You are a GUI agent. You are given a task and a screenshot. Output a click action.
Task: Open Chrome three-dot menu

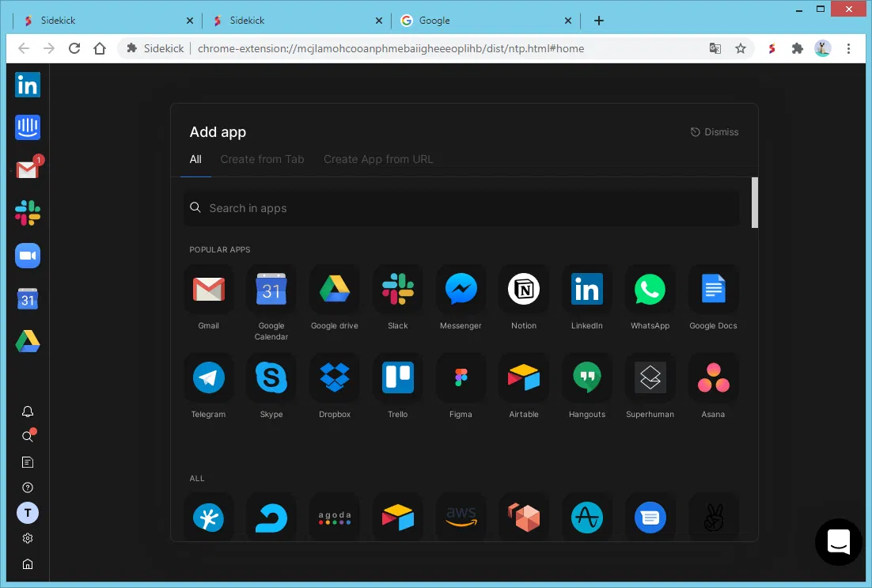click(x=848, y=48)
